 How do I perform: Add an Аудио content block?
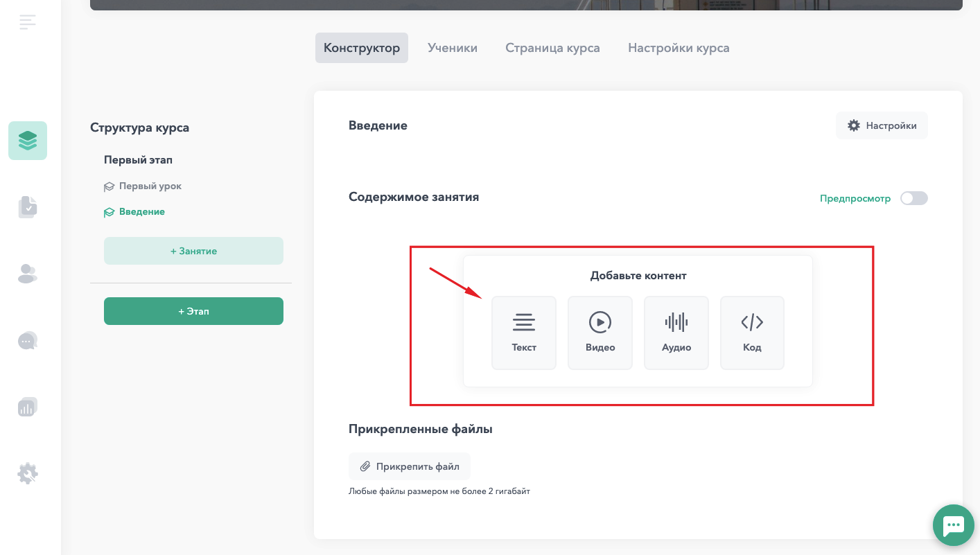coord(676,333)
